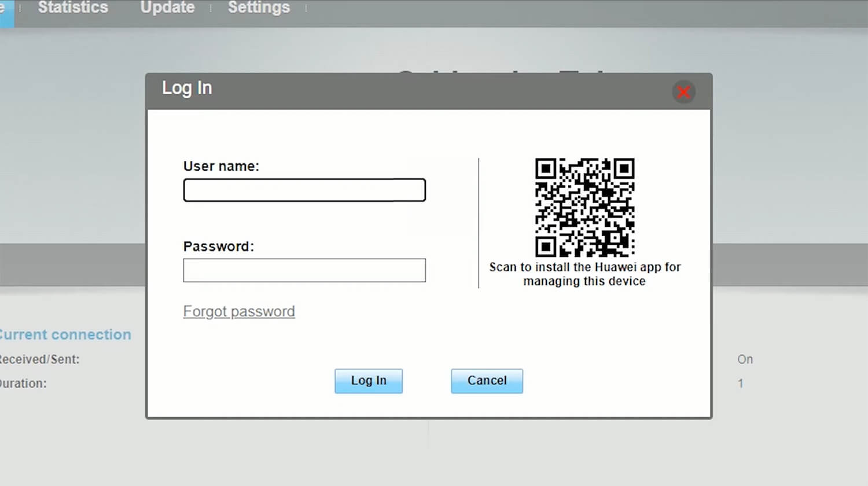Click the 'On' status value

pos(745,359)
